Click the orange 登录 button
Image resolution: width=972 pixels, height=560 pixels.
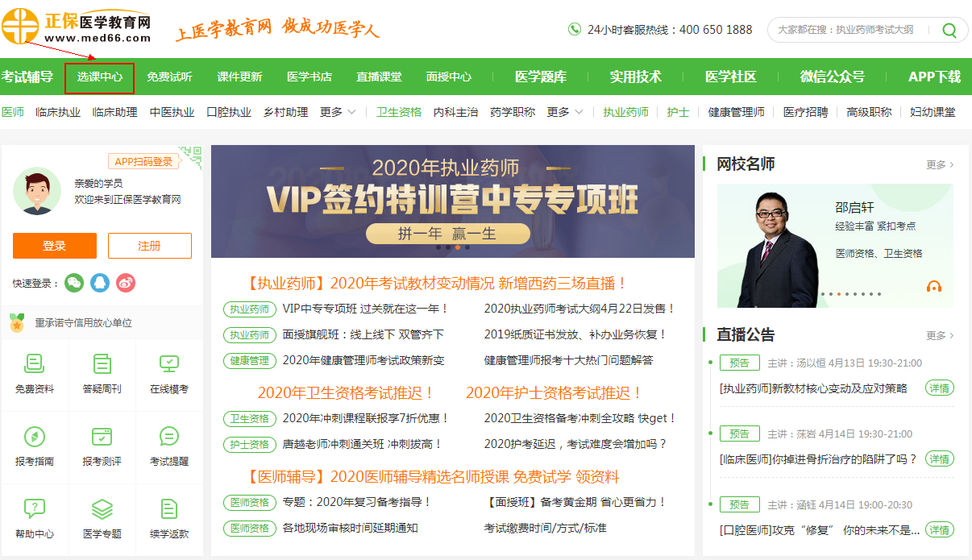tap(55, 246)
